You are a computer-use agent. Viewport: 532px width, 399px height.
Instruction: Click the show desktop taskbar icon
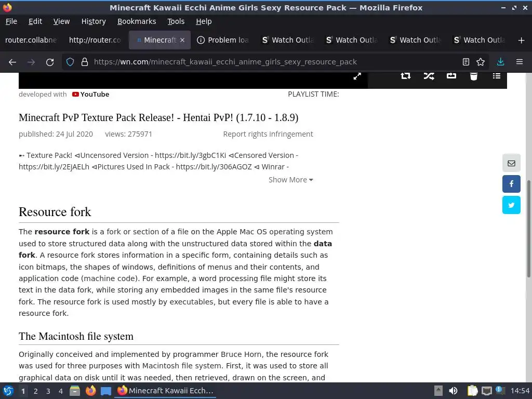[106, 391]
